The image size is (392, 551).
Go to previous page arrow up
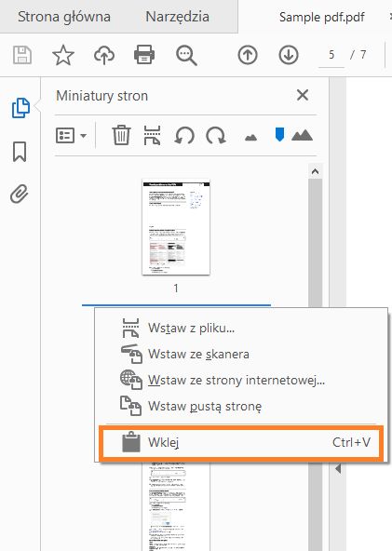[248, 55]
